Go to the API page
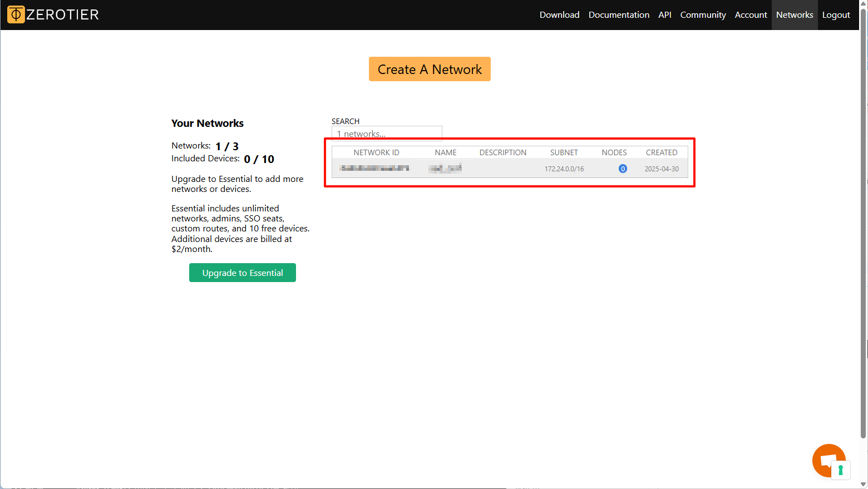Screen dimensions: 868x489 pyautogui.click(x=664, y=15)
